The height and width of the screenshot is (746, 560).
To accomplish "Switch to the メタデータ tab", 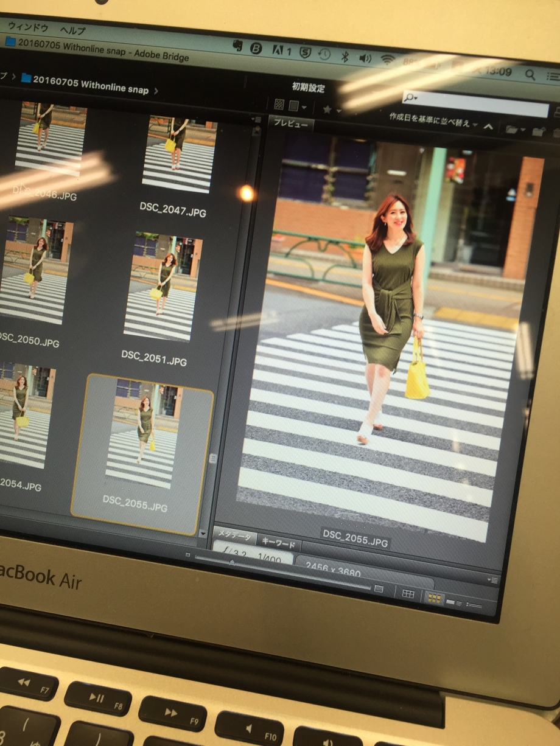I will tap(234, 537).
